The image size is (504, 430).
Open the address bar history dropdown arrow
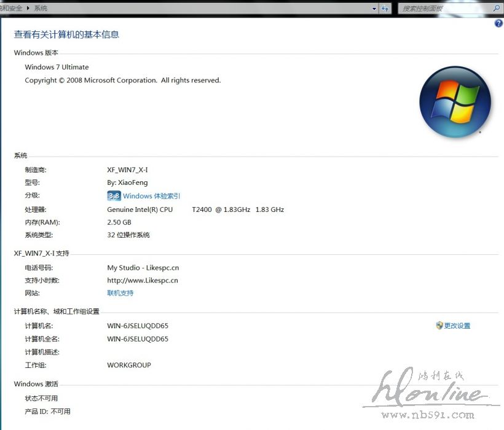pyautogui.click(x=374, y=9)
